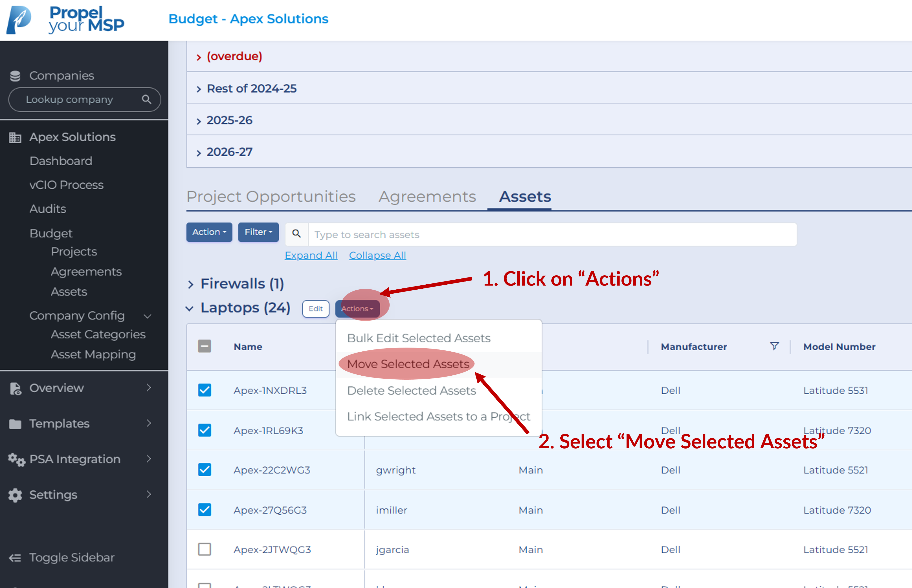Click the Companies stack icon
The image size is (912, 588).
tap(15, 76)
